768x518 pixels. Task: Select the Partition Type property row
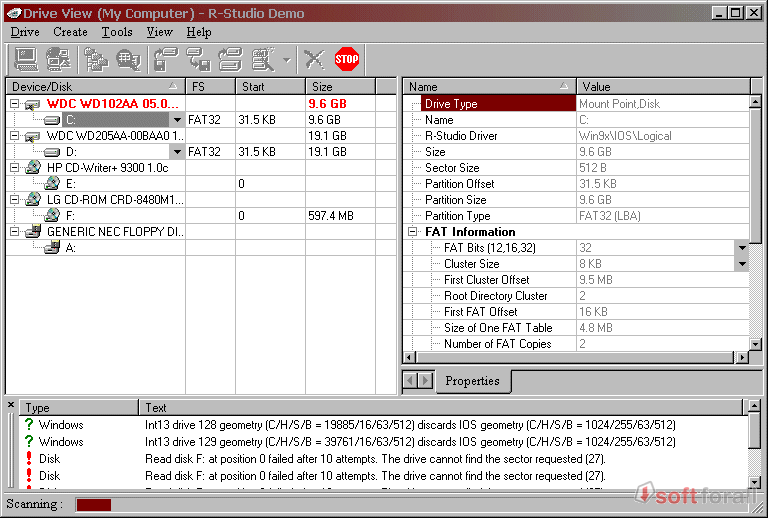(576, 216)
